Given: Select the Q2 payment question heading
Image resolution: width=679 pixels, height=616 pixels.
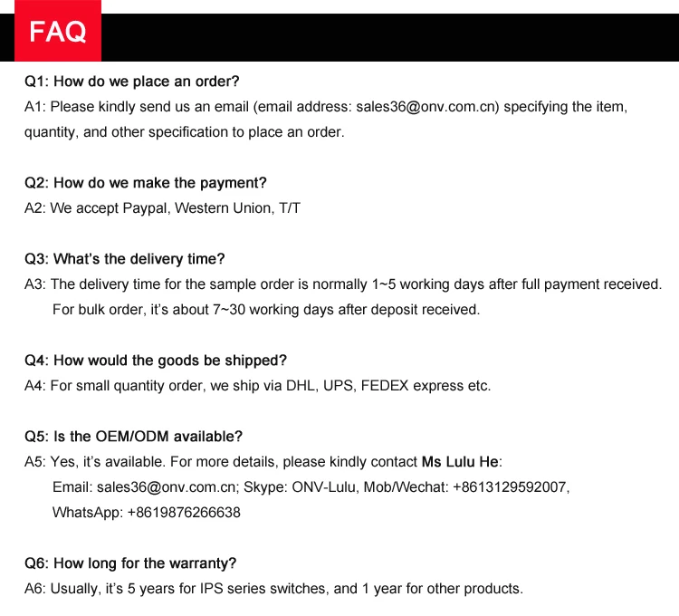Looking at the screenshot, I should click(146, 183).
